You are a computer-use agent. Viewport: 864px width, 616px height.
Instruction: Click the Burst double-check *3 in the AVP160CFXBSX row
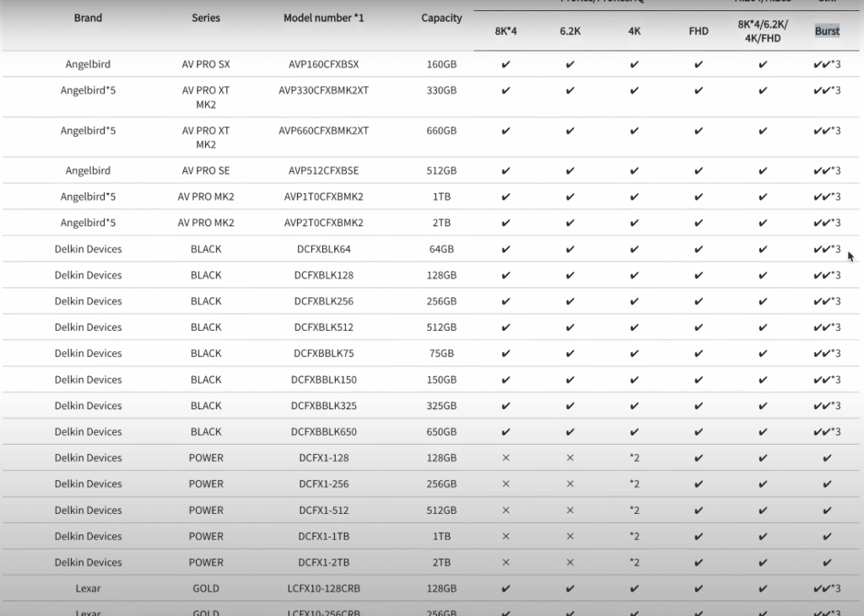tap(827, 64)
